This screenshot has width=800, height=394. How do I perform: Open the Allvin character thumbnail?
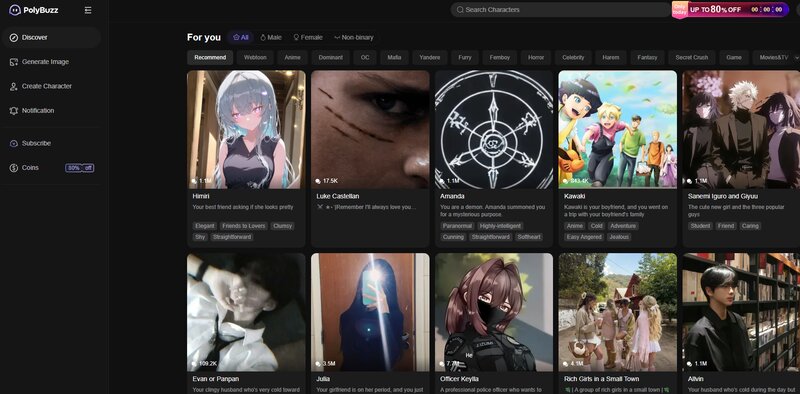tap(741, 312)
